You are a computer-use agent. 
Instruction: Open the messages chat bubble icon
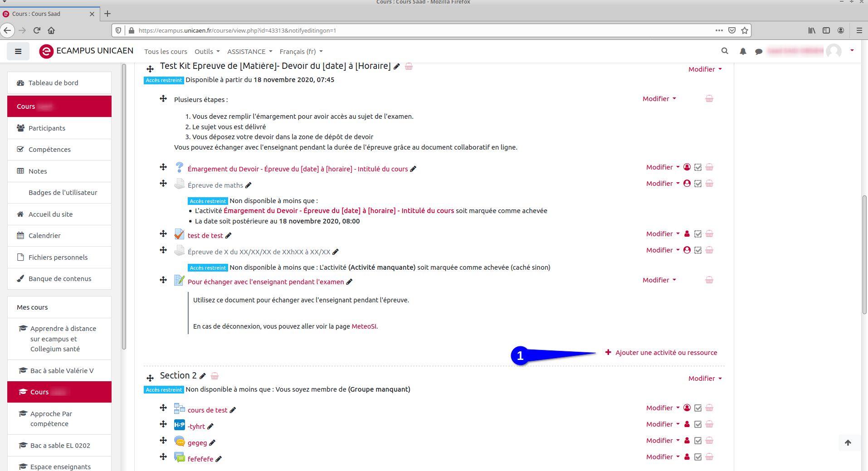click(758, 52)
